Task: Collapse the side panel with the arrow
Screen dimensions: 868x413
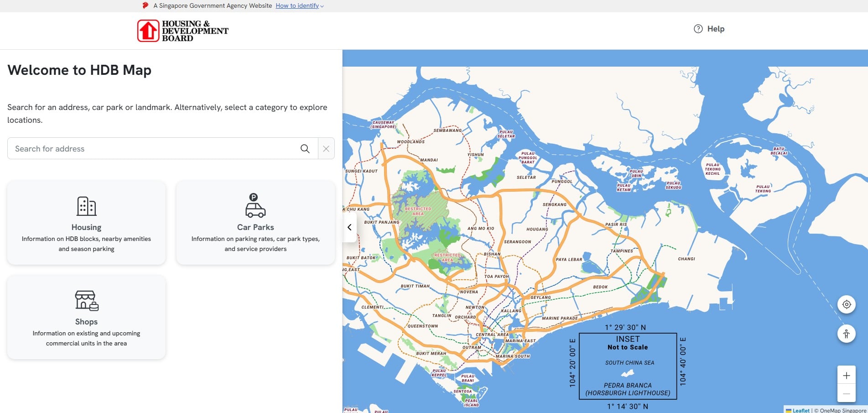Action: (349, 227)
